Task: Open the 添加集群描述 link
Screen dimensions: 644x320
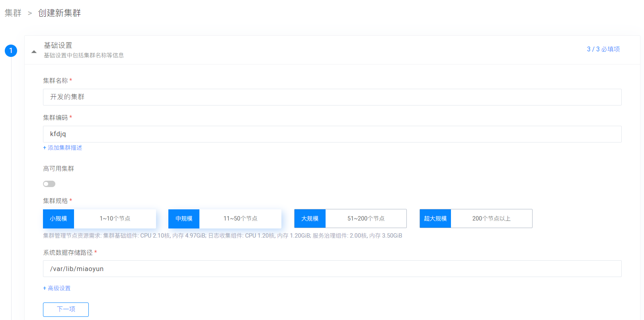Action: (62, 148)
